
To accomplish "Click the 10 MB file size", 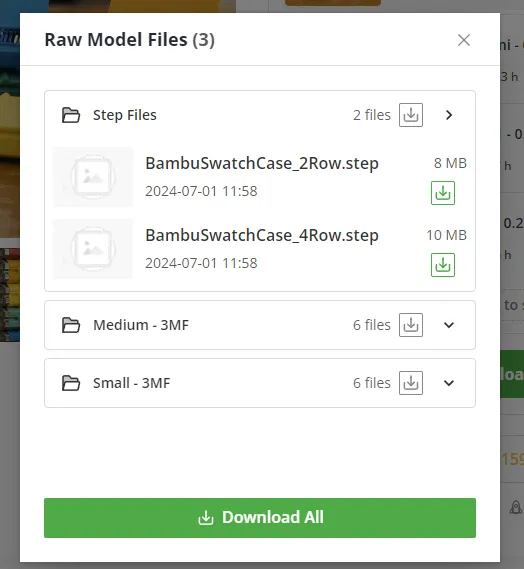I will (446, 235).
